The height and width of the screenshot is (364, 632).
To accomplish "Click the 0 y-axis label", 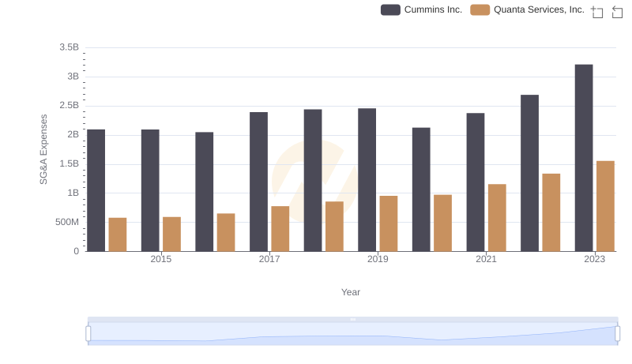I will [76, 251].
